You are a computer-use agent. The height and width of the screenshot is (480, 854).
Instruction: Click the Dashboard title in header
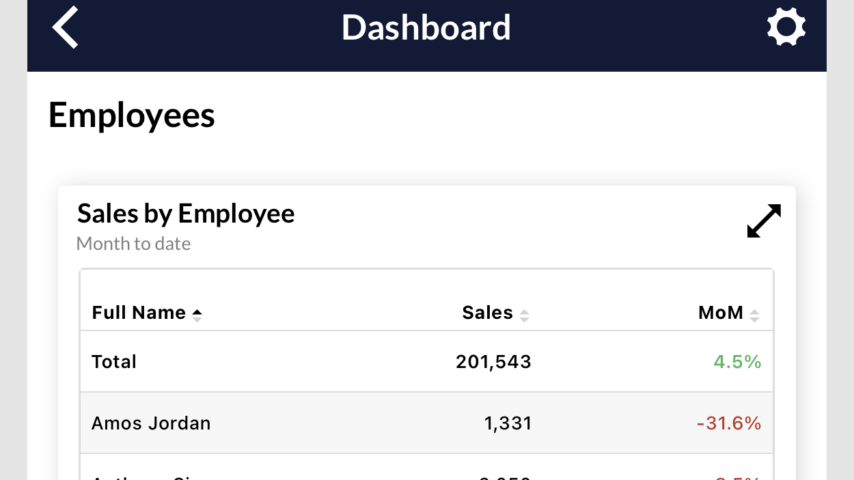426,27
